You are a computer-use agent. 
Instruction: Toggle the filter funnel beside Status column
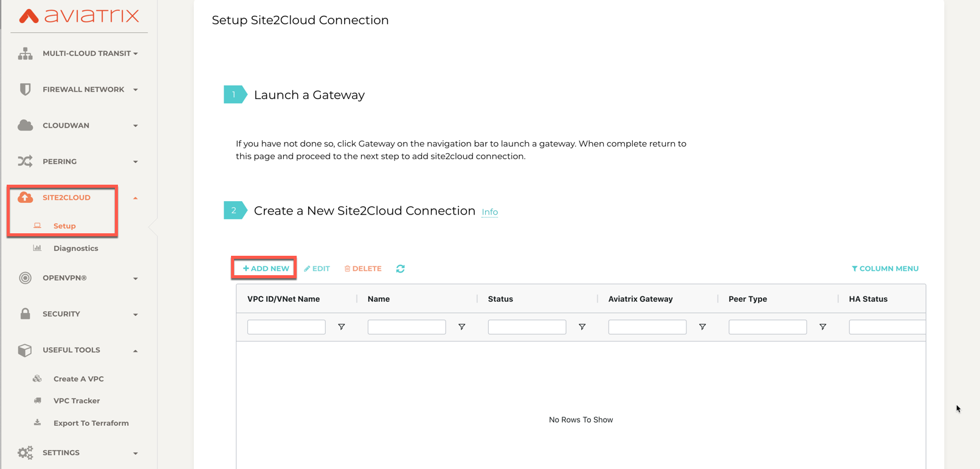582,327
